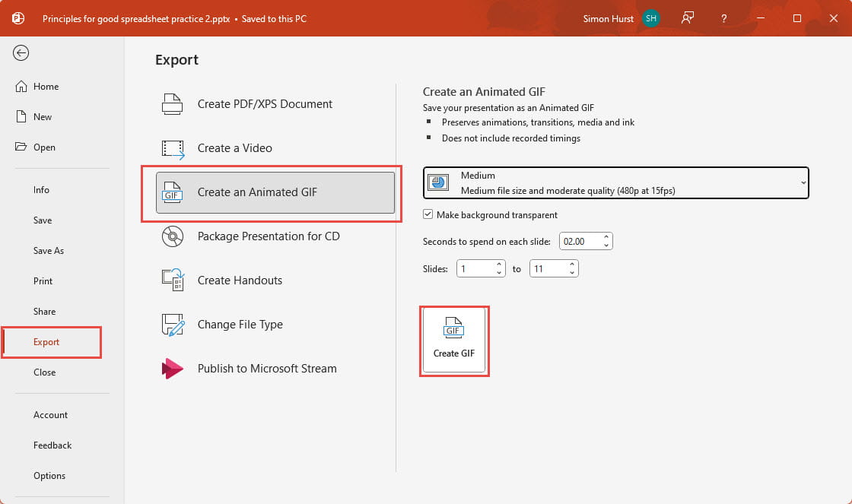
Task: Click the seconds per slide input field
Action: tap(580, 242)
